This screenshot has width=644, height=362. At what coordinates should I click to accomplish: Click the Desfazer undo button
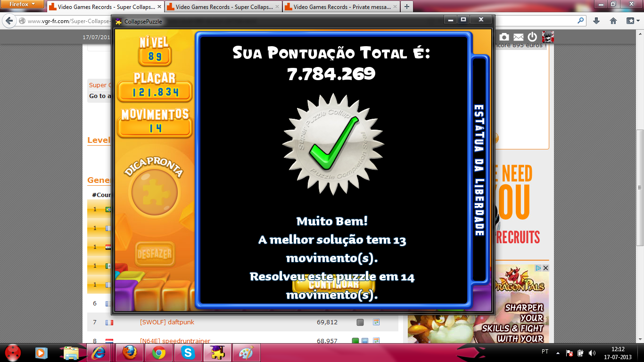(x=155, y=255)
